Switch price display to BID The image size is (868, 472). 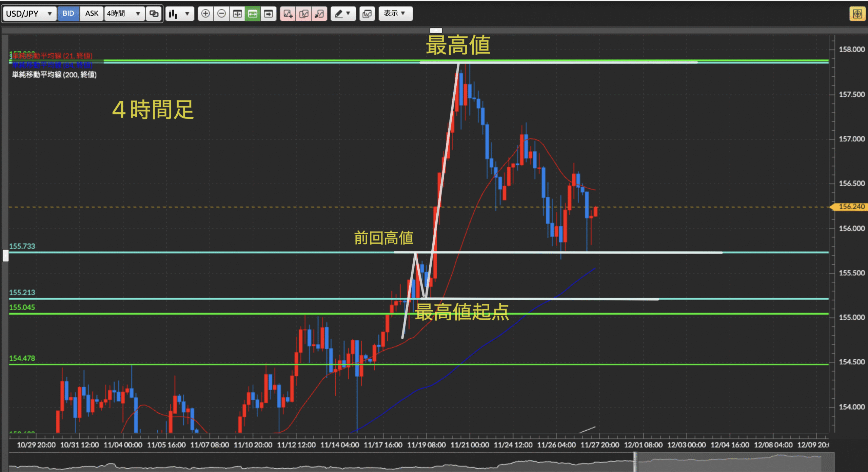point(68,14)
